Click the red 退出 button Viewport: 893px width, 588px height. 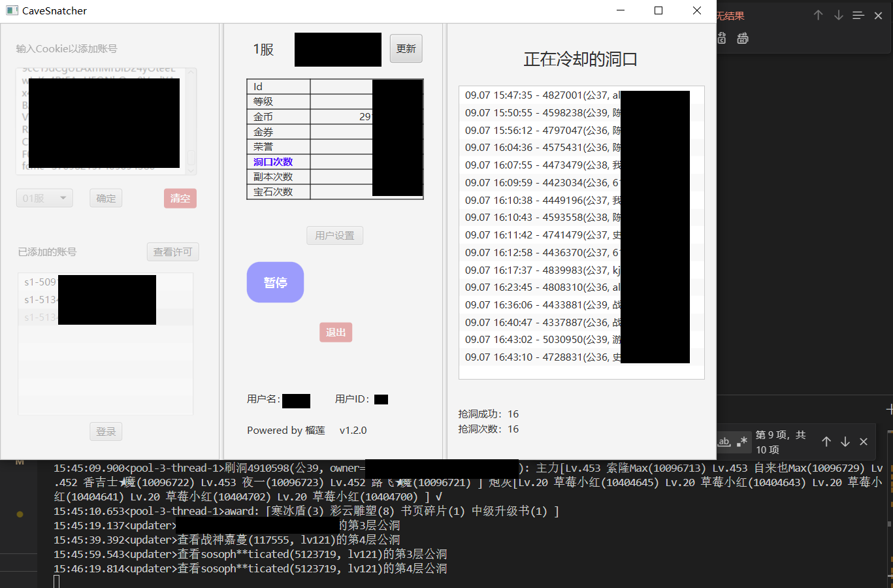pos(336,332)
